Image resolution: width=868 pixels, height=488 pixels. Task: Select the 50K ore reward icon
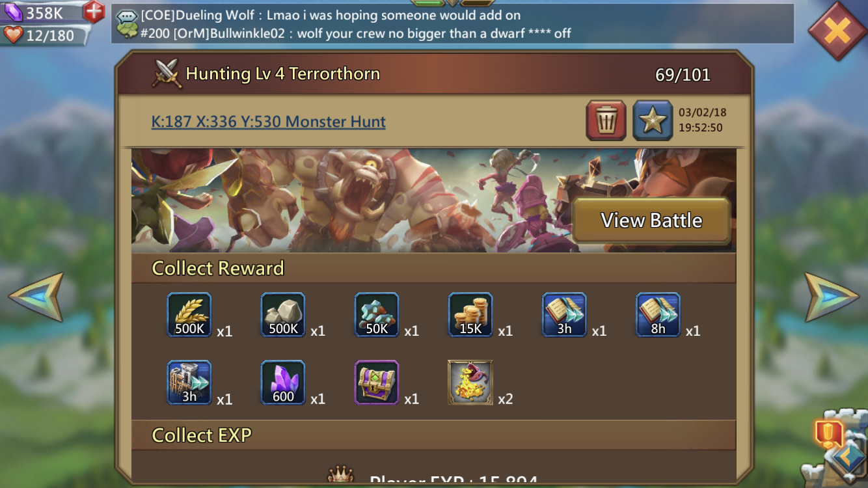(377, 315)
